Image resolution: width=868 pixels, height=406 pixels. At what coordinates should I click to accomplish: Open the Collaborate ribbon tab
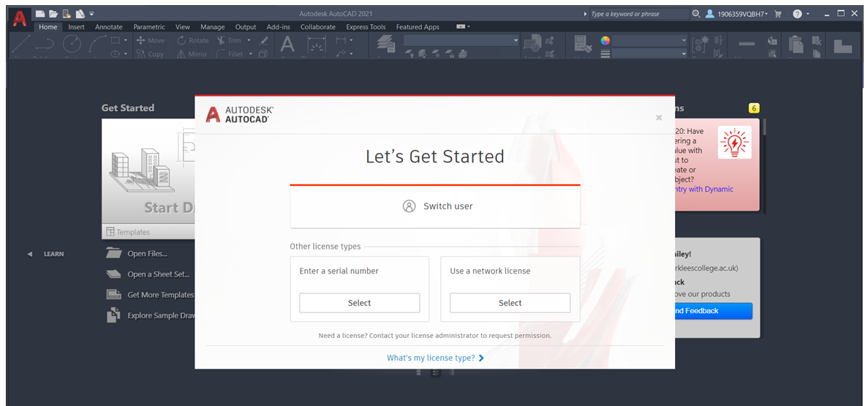(318, 26)
